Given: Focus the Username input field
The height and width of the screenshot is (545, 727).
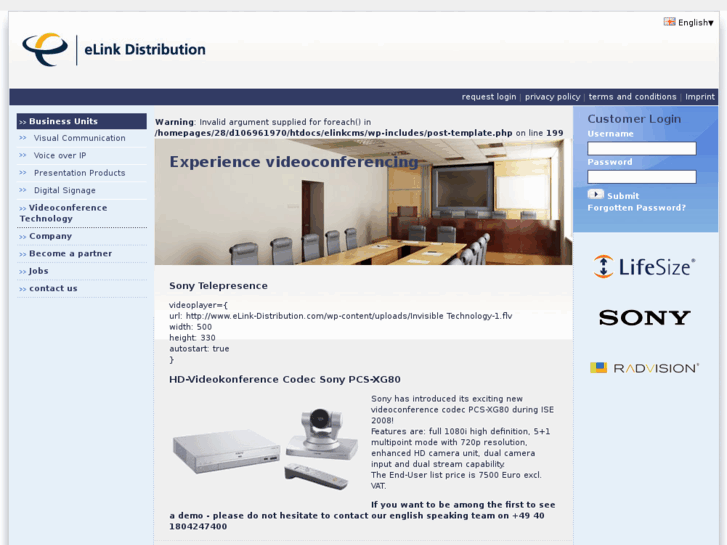Looking at the screenshot, I should coord(642,148).
